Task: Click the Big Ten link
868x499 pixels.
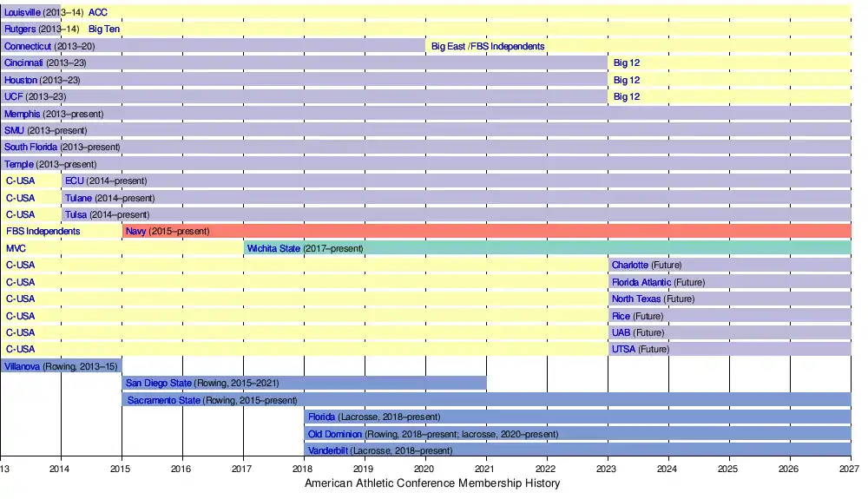Action: 104,29
